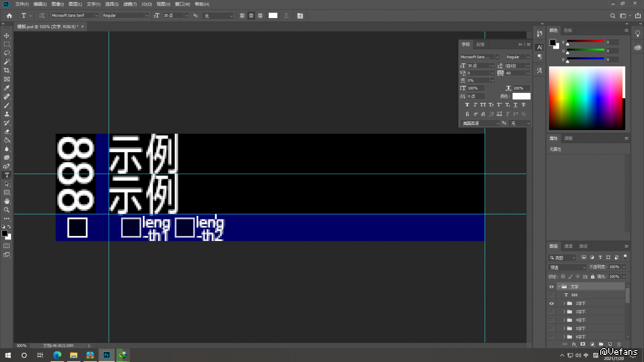This screenshot has width=644, height=362.
Task: Click the zoom level field at bottom left
Action: [22, 345]
